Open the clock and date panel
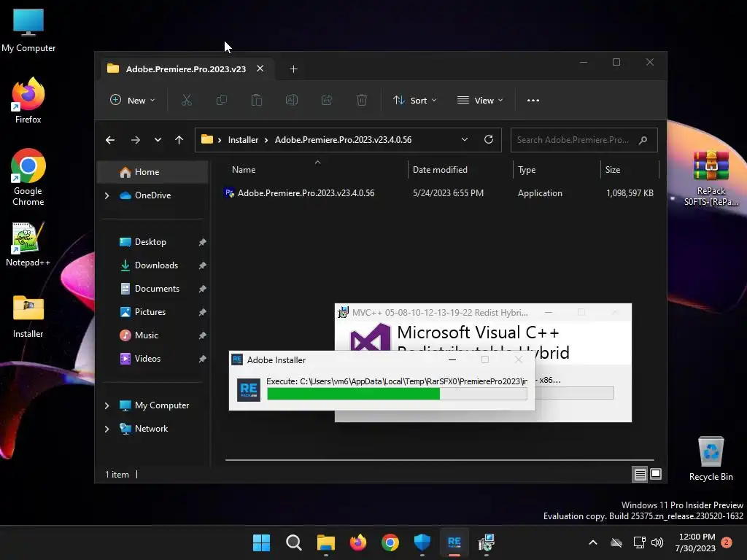Viewport: 747px width, 560px height. click(x=695, y=542)
